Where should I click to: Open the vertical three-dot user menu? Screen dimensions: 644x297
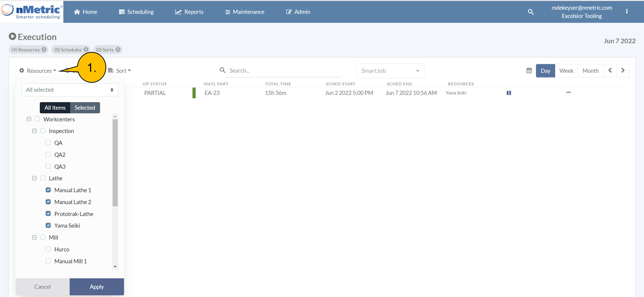pyautogui.click(x=626, y=12)
